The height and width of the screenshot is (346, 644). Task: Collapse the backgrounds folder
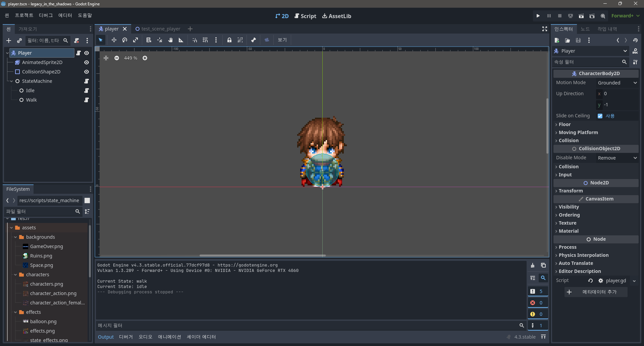coord(15,237)
